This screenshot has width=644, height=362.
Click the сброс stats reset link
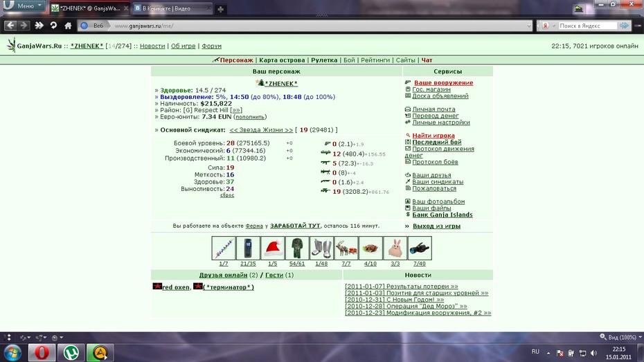(227, 195)
